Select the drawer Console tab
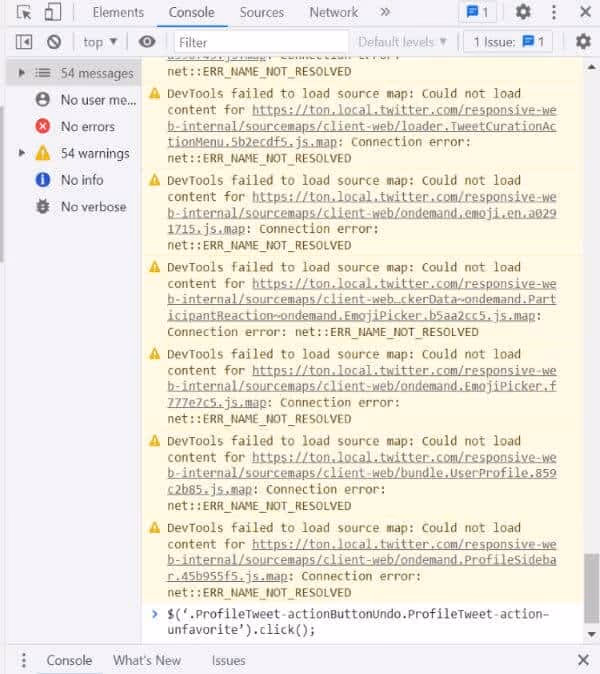Screen dimensions: 600x674 [69, 660]
